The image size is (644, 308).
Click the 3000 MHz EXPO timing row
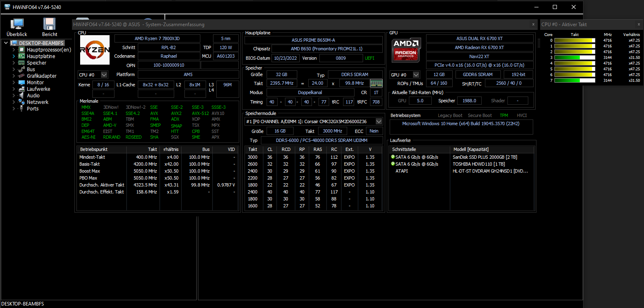[314, 157]
